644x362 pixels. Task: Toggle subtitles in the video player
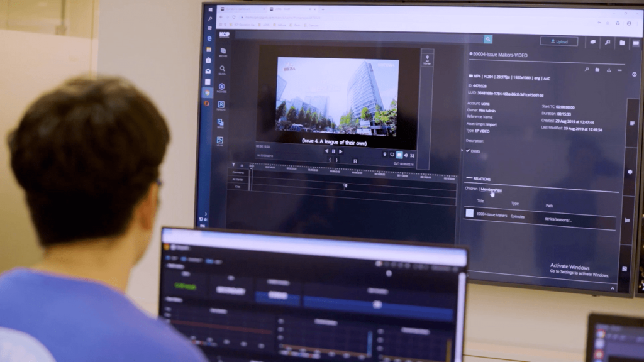[399, 155]
